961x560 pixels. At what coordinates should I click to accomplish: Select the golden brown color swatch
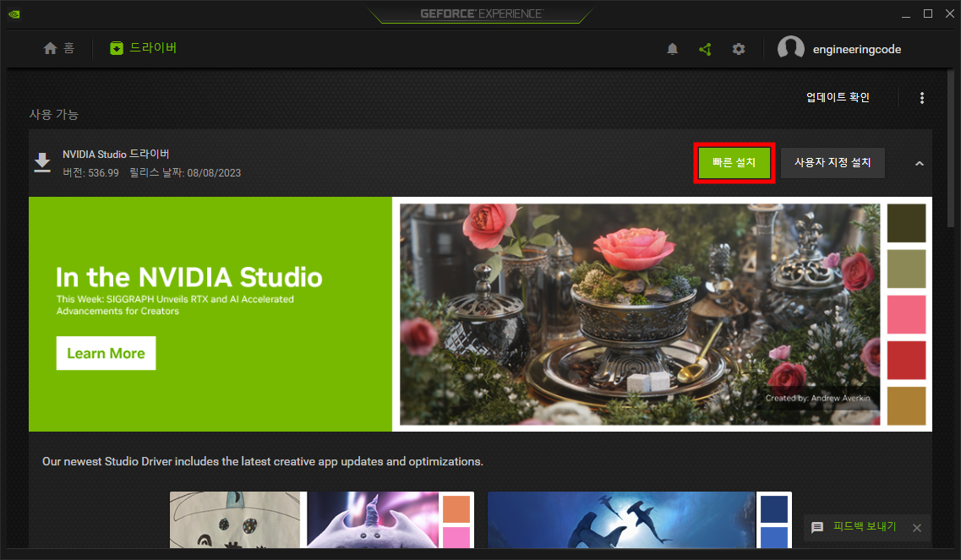pyautogui.click(x=906, y=405)
